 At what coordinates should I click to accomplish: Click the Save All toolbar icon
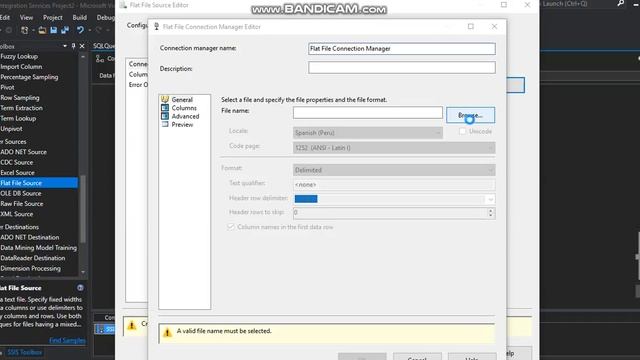tap(65, 30)
